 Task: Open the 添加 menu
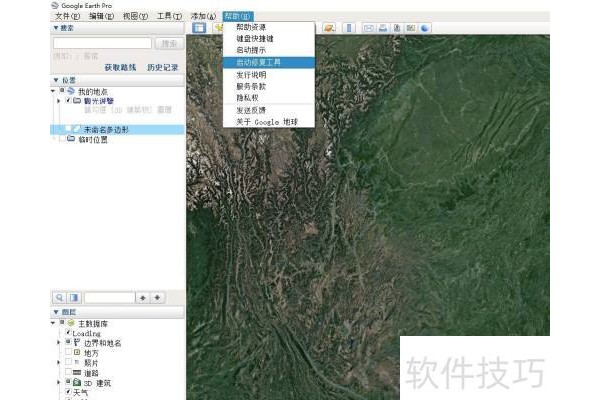point(203,16)
